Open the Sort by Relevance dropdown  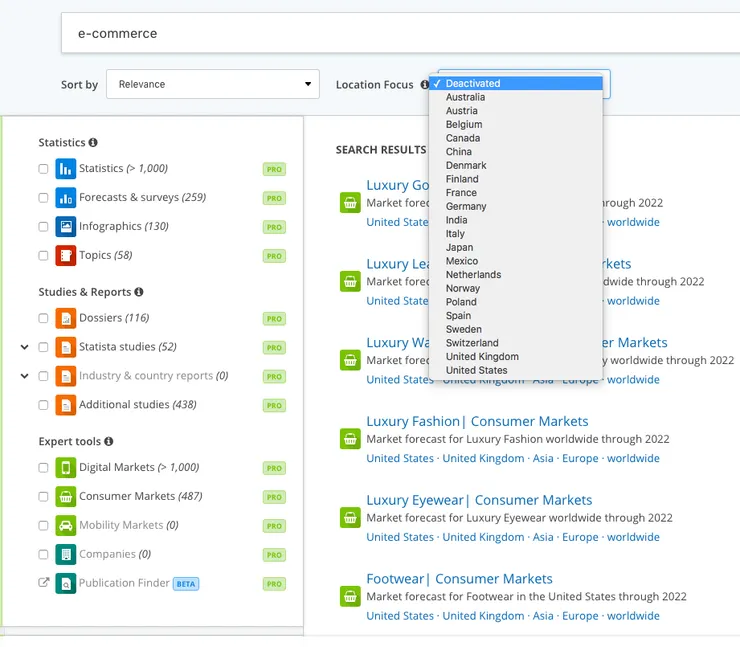point(213,84)
